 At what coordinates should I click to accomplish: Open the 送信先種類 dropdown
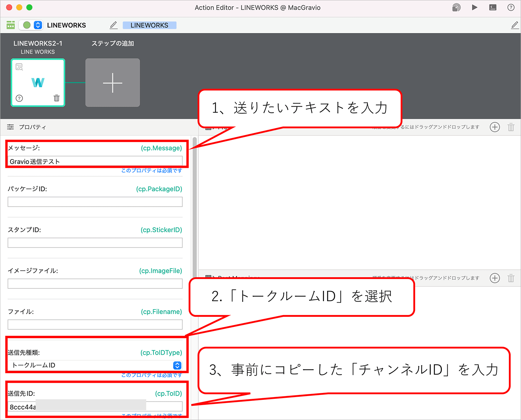pos(95,365)
